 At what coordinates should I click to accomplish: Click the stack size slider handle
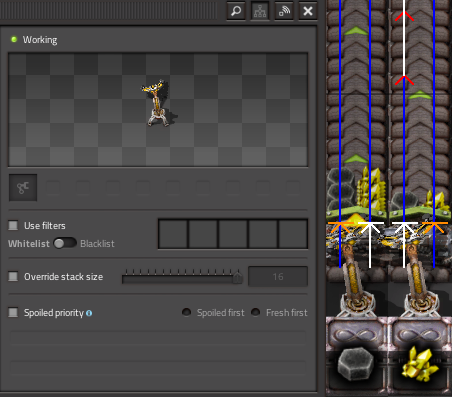[238, 277]
